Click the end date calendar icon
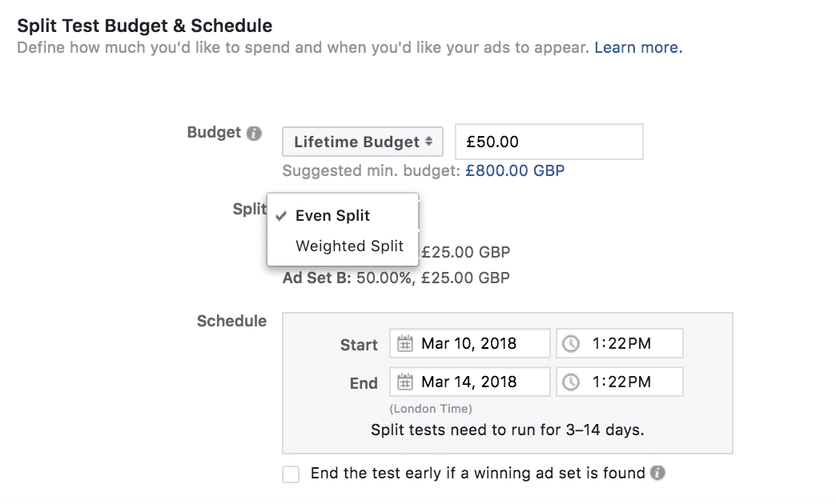 point(404,382)
